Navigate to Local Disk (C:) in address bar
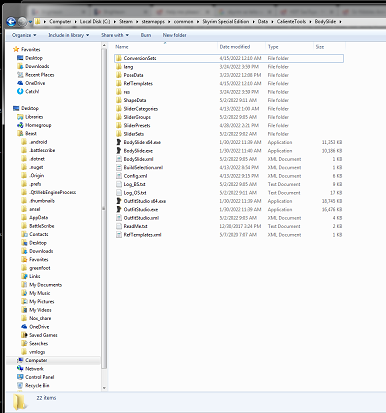 pos(95,22)
